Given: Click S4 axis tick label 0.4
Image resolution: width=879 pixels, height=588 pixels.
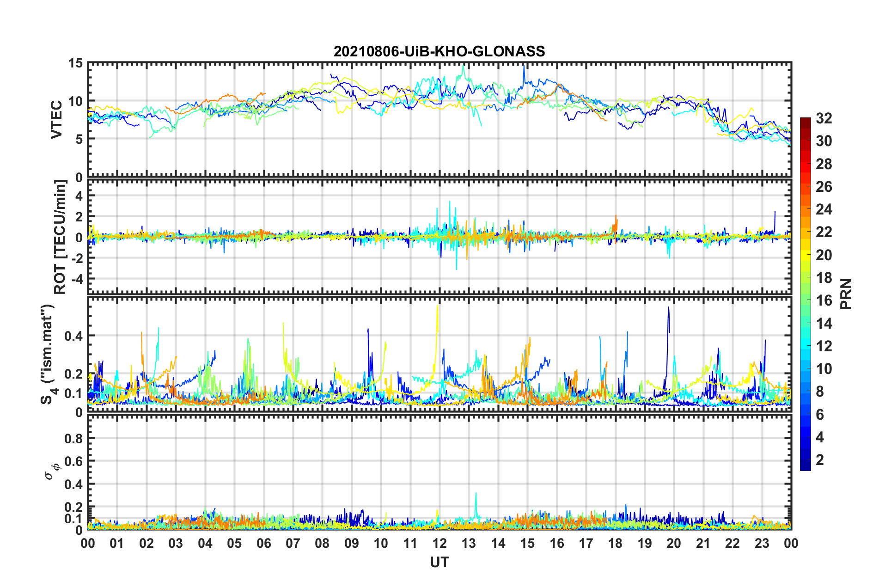Looking at the screenshot, I should coord(73,336).
